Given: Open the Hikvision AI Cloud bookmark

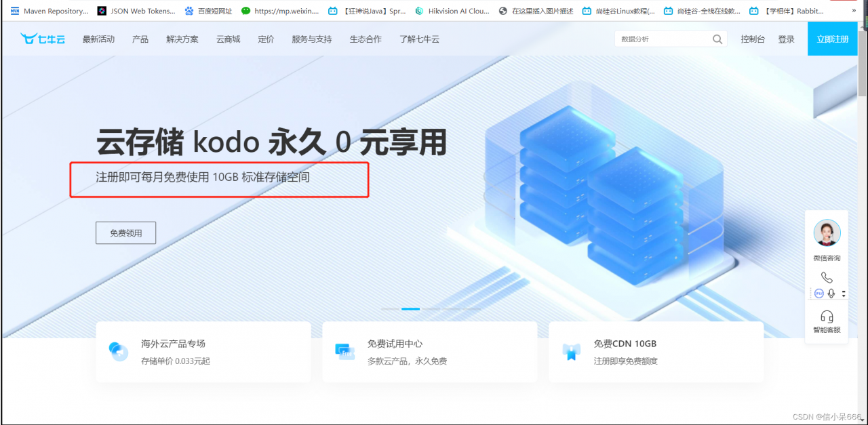Looking at the screenshot, I should tap(452, 11).
